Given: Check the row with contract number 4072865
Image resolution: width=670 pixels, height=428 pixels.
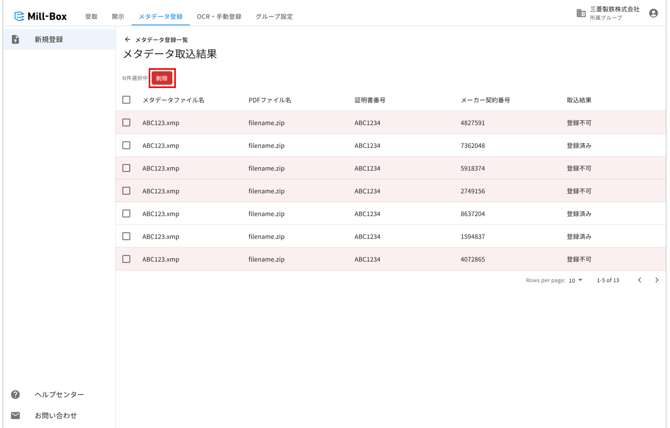Looking at the screenshot, I should pos(126,259).
